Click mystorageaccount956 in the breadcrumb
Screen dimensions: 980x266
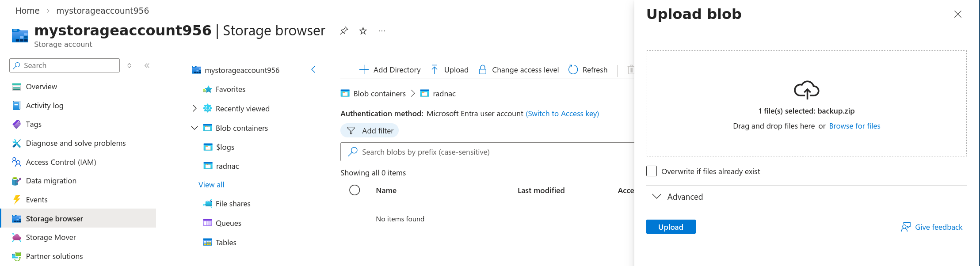(x=103, y=11)
